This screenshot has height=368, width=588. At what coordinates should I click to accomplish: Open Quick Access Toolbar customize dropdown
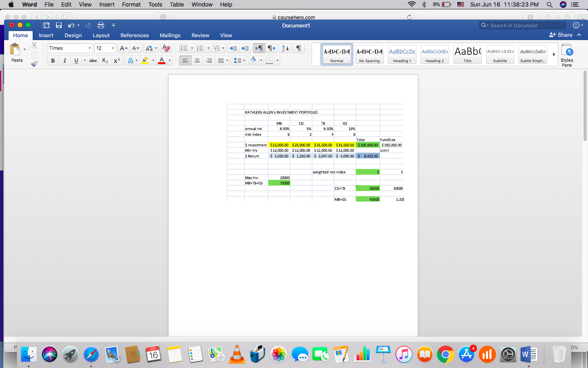point(114,25)
